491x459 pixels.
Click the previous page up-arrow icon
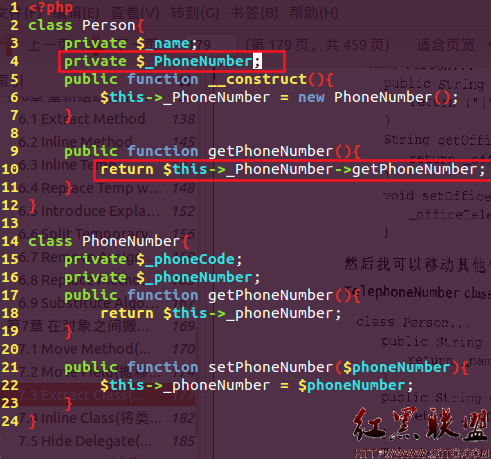[7, 45]
